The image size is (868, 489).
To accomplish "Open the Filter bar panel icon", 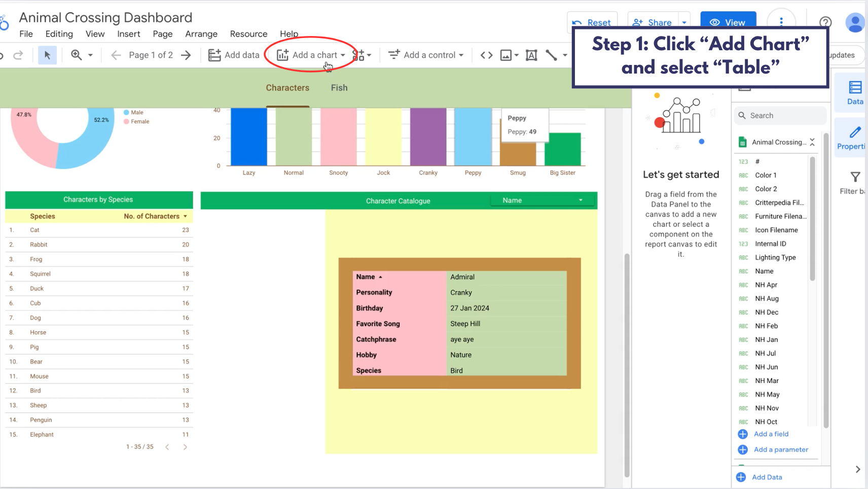I will point(855,177).
